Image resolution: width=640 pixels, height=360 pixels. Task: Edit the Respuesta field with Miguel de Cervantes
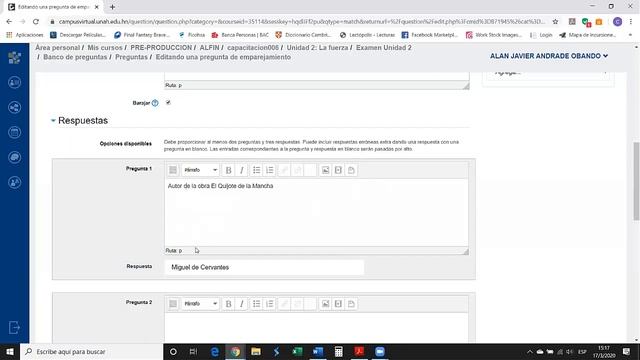click(264, 267)
